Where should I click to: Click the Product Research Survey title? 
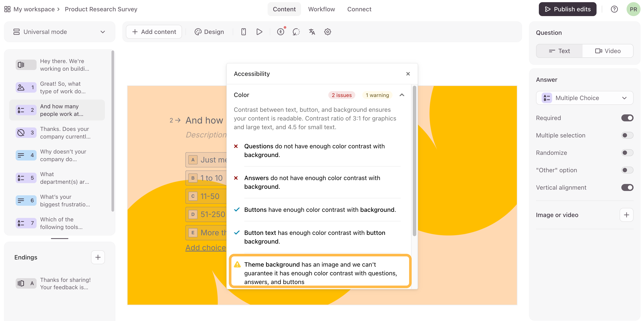point(101,9)
